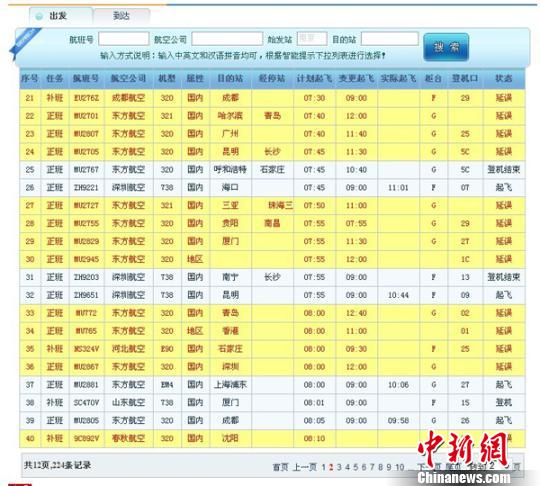Click 三亚 destination in row 27
Screen dimensions: 540x486
[x=230, y=206]
